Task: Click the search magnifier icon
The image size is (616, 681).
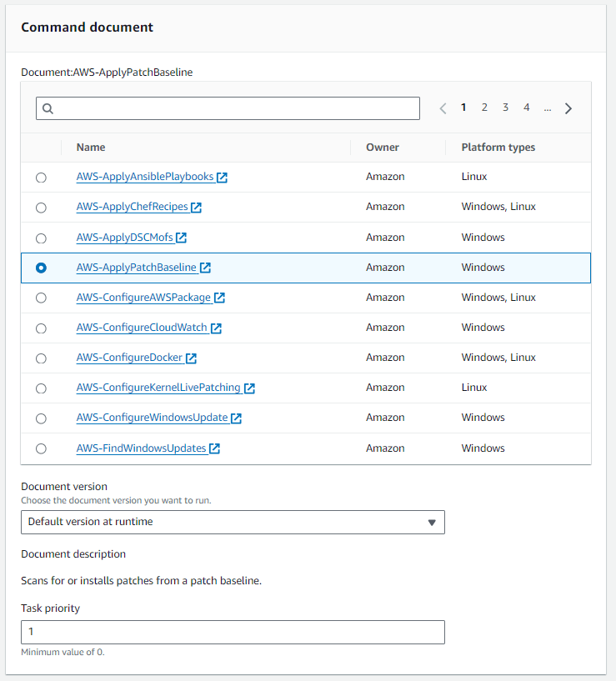Action: (48, 108)
